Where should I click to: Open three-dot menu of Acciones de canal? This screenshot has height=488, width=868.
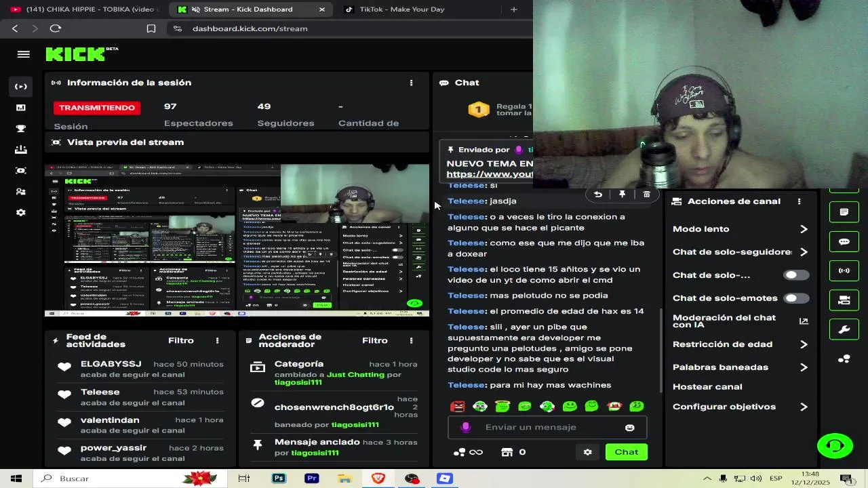[799, 201]
